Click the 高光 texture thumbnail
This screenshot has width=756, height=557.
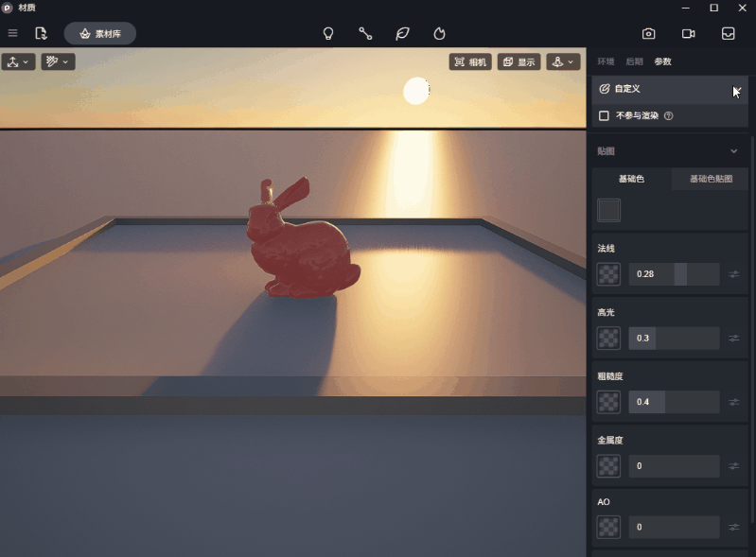pyautogui.click(x=608, y=339)
